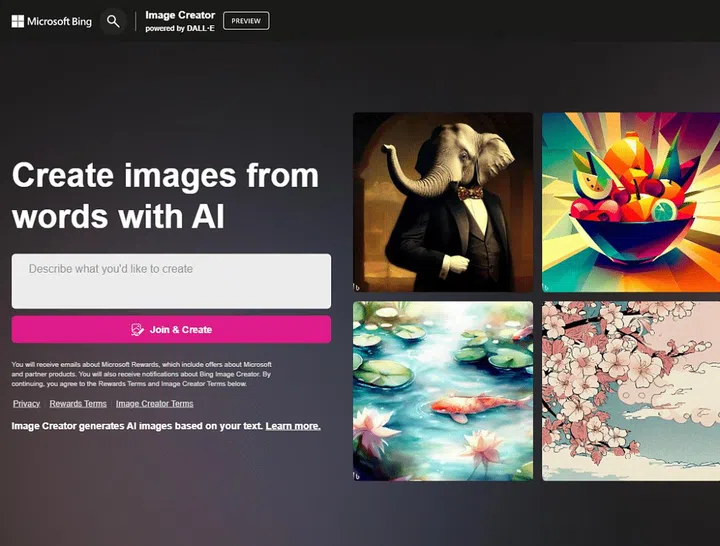Open search with the magnifying glass icon
Viewport: 720px width, 546px height.
(x=113, y=21)
